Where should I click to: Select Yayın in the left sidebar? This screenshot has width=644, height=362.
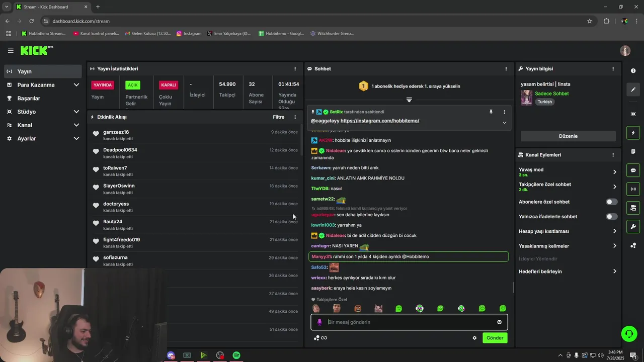click(x=43, y=71)
